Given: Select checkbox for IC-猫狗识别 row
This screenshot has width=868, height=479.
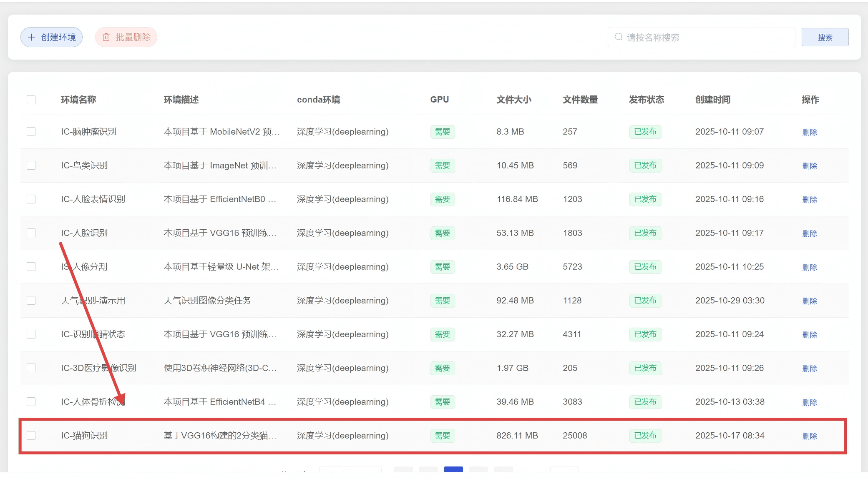Looking at the screenshot, I should [x=31, y=436].
